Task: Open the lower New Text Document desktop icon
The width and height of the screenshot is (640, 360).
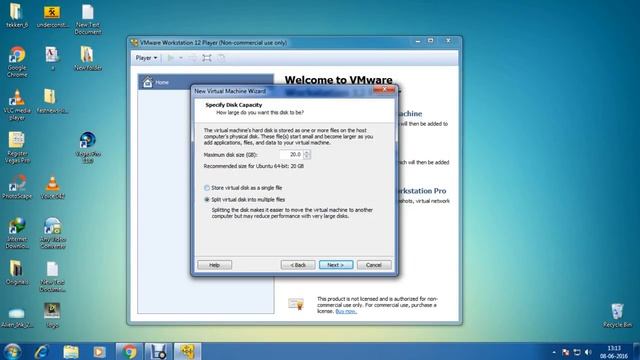Action: (x=52, y=276)
